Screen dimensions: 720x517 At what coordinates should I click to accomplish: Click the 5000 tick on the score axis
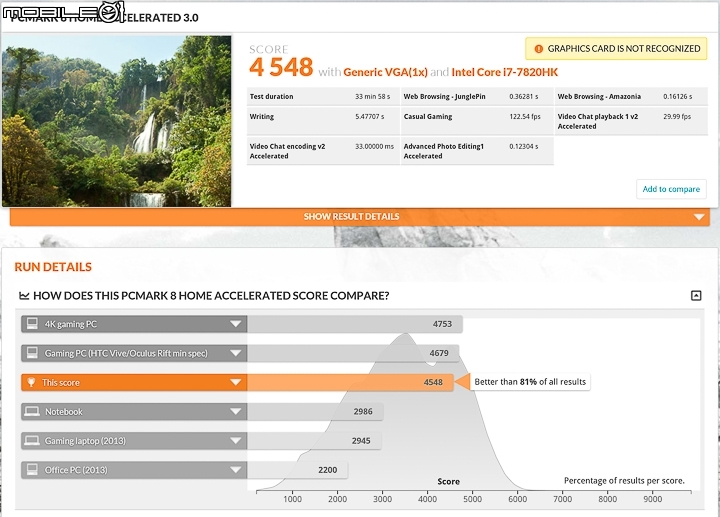472,499
